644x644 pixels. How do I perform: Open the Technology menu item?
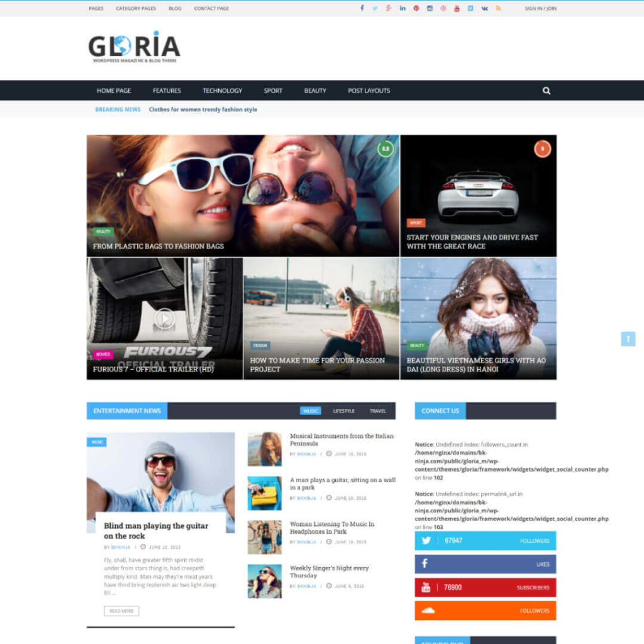pos(222,91)
